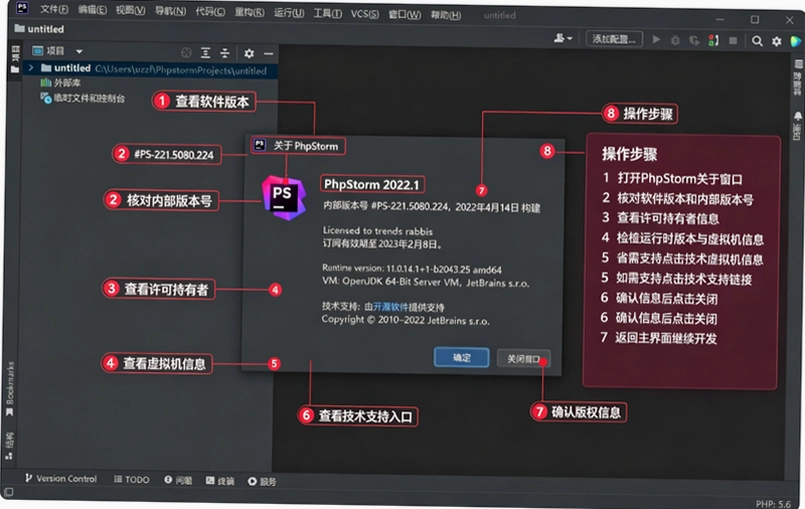805x509 pixels.
Task: Select 外部库 in project tree
Action: click(61, 83)
